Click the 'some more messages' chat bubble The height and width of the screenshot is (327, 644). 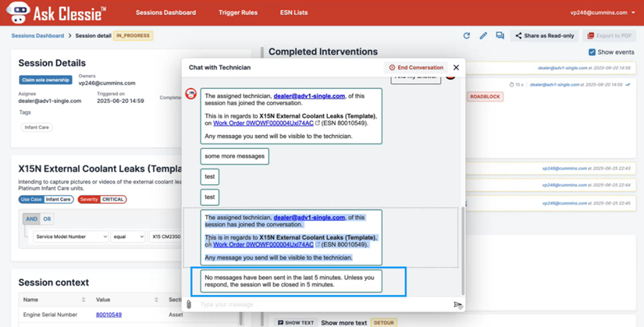point(234,156)
